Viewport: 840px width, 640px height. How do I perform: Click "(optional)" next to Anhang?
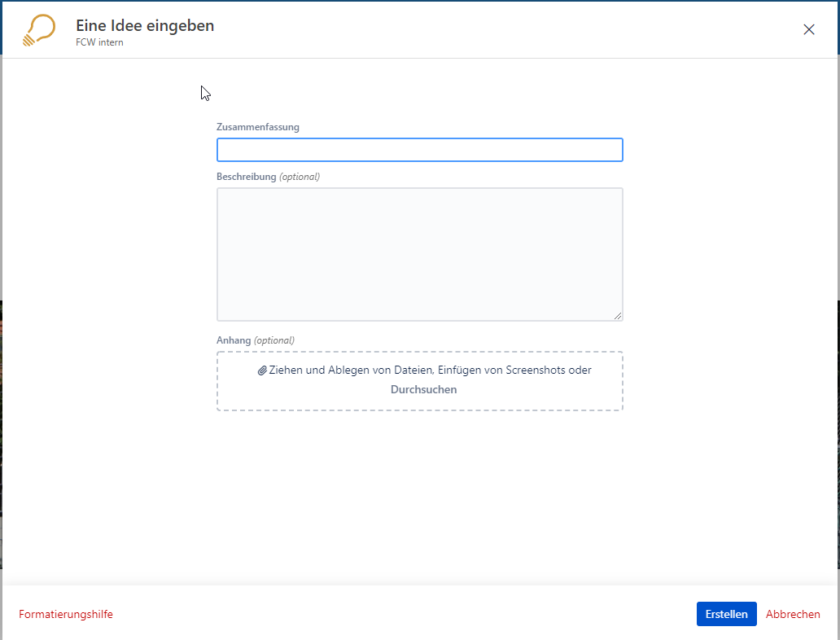point(274,340)
